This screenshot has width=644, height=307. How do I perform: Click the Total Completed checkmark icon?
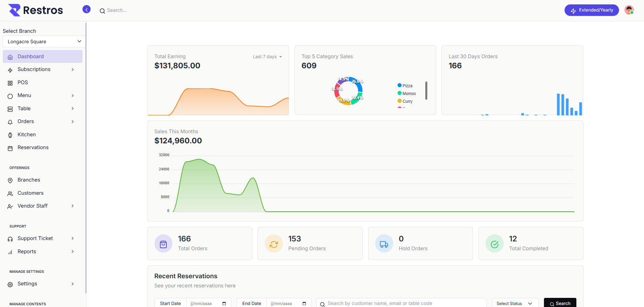pyautogui.click(x=494, y=244)
